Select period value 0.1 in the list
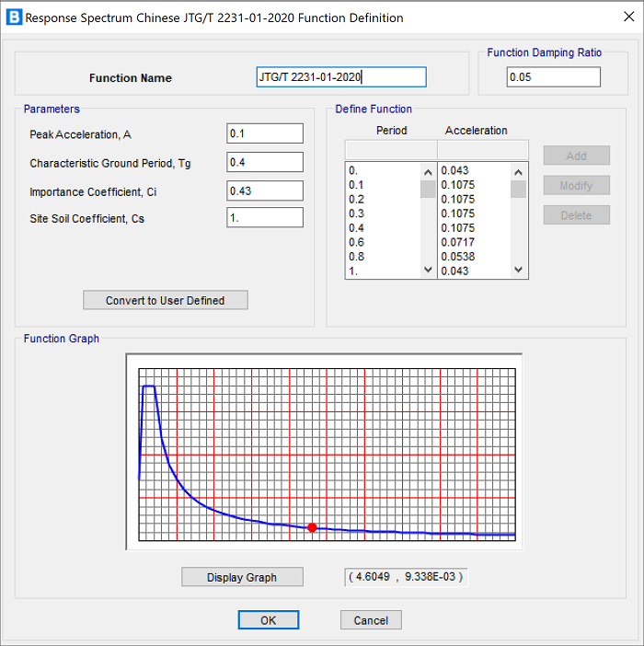644x646 pixels. (x=356, y=185)
